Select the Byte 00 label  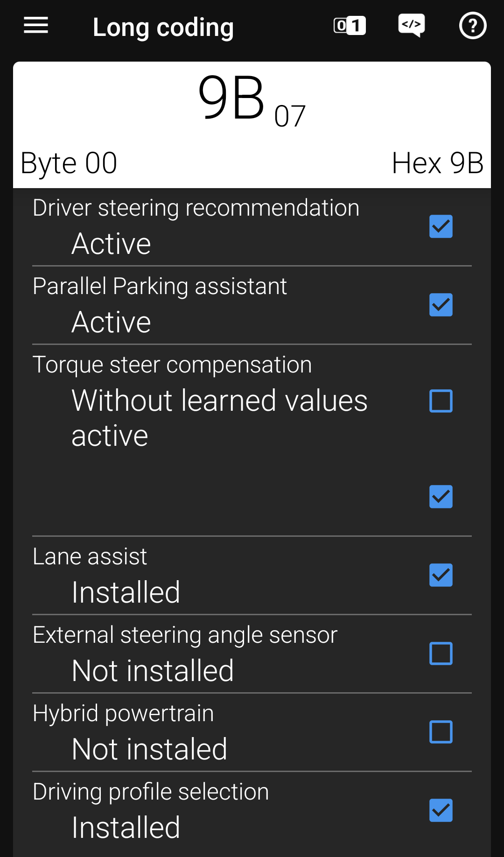(x=69, y=163)
